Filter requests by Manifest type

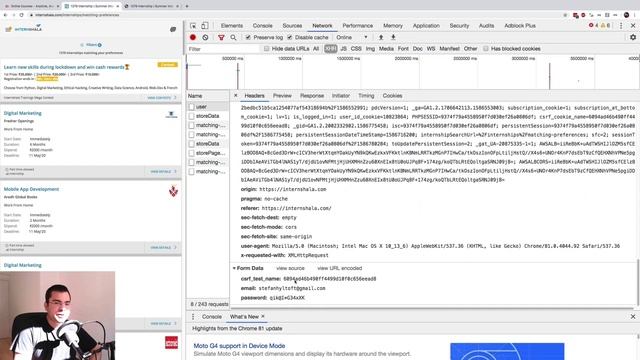click(x=449, y=49)
